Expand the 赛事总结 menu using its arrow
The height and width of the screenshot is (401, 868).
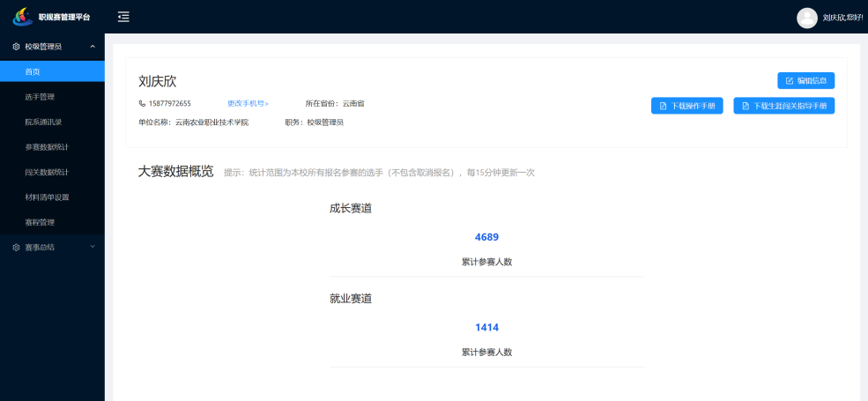coord(93,248)
